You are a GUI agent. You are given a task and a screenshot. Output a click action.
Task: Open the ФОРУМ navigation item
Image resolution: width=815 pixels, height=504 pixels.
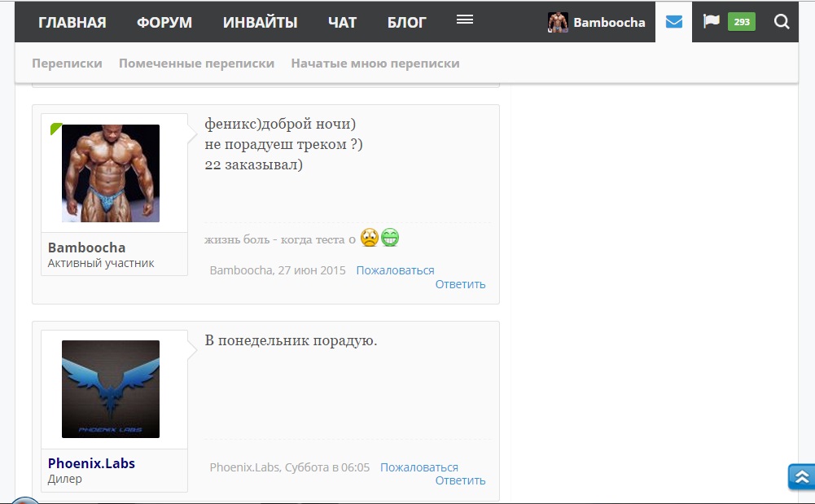[164, 22]
